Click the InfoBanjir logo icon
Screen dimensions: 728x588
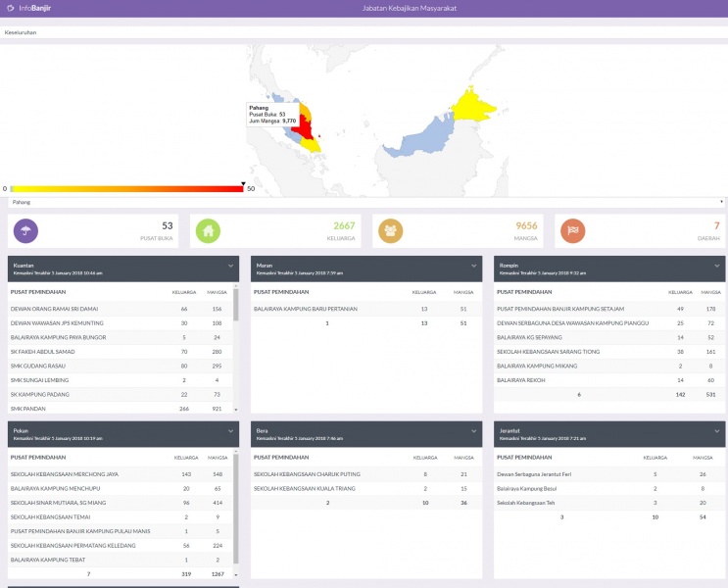tap(10, 8)
